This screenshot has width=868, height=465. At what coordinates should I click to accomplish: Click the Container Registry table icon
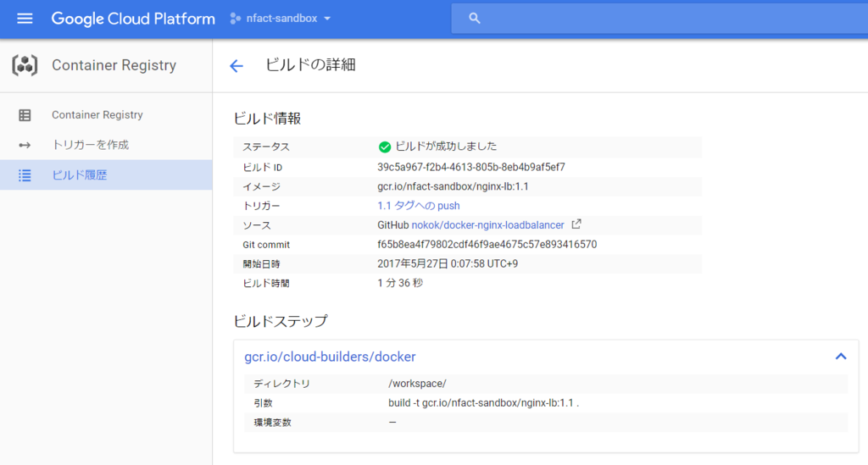click(x=25, y=115)
